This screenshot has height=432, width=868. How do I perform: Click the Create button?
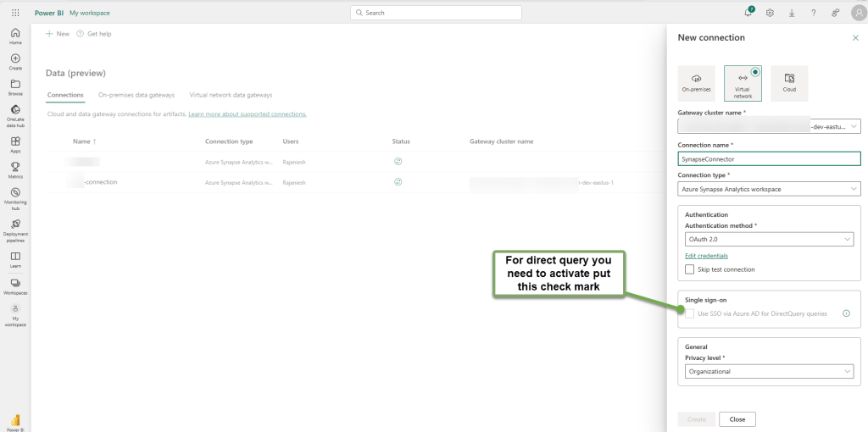[x=697, y=419]
